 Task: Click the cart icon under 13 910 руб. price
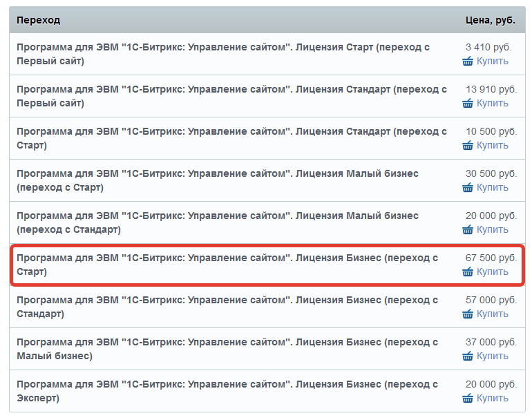pos(468,103)
